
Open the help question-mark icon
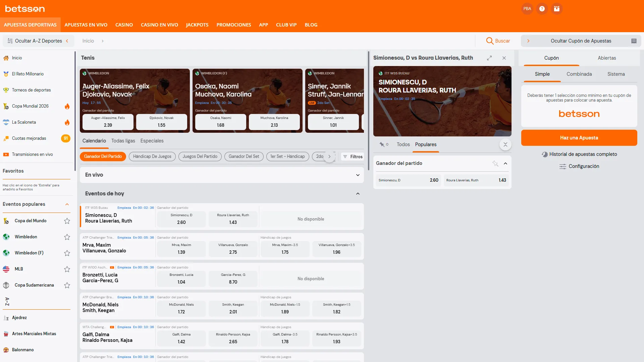coord(542,9)
